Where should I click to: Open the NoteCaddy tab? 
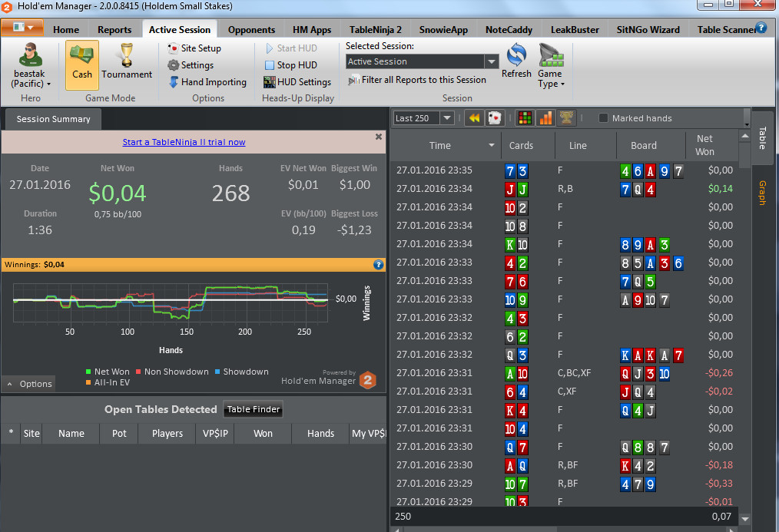(509, 30)
